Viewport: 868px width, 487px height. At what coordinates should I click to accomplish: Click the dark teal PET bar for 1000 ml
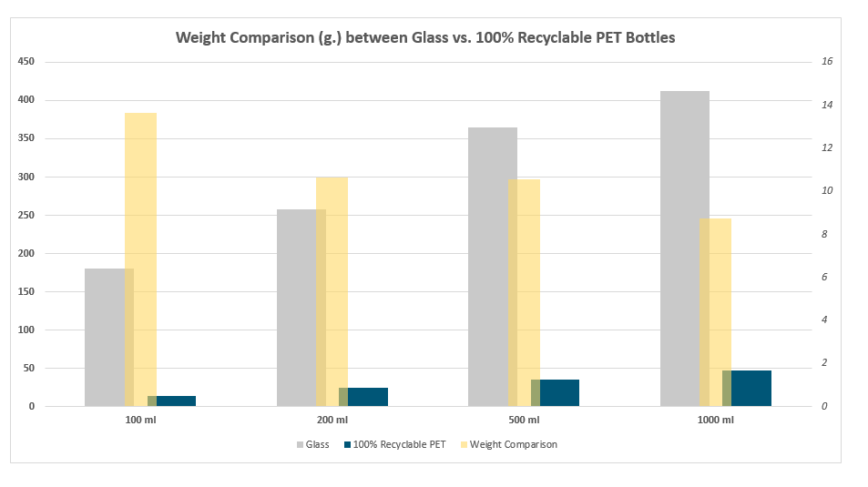coord(752,388)
